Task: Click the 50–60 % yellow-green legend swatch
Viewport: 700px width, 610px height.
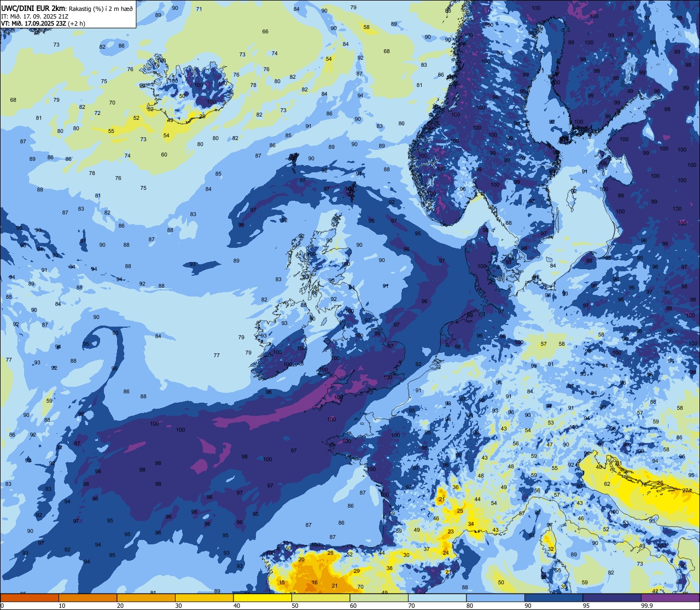Action: (321, 597)
